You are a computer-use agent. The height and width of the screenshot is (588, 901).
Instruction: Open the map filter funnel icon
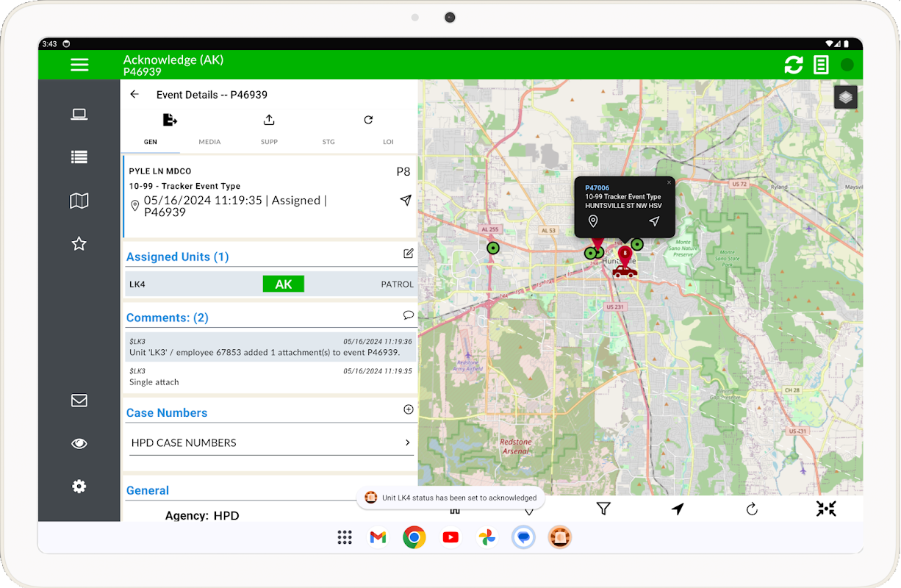[603, 509]
